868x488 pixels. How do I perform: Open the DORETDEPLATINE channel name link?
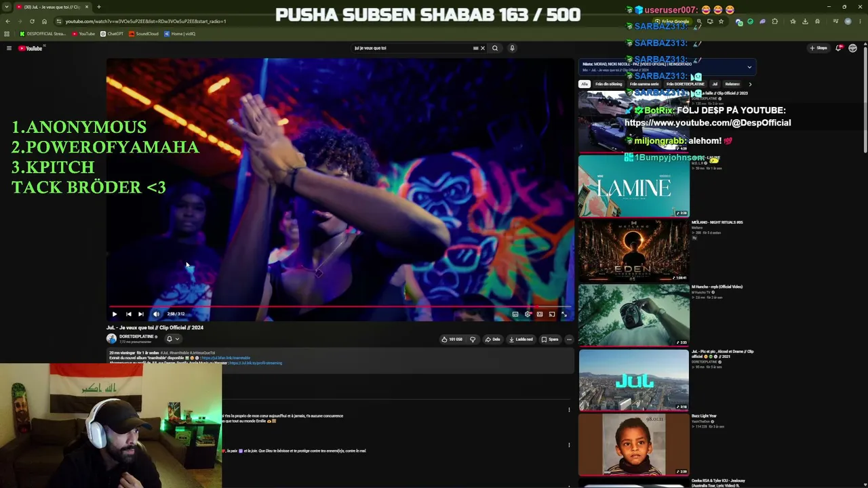[x=137, y=337]
